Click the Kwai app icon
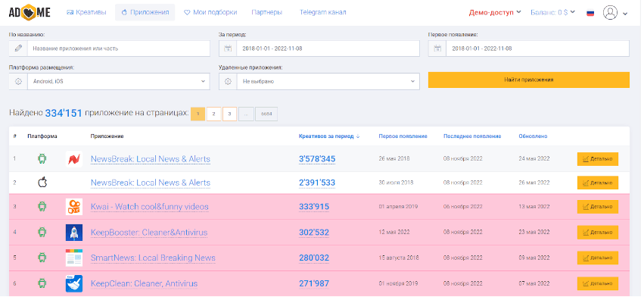Image resolution: width=644 pixels, height=297 pixels. [x=74, y=207]
